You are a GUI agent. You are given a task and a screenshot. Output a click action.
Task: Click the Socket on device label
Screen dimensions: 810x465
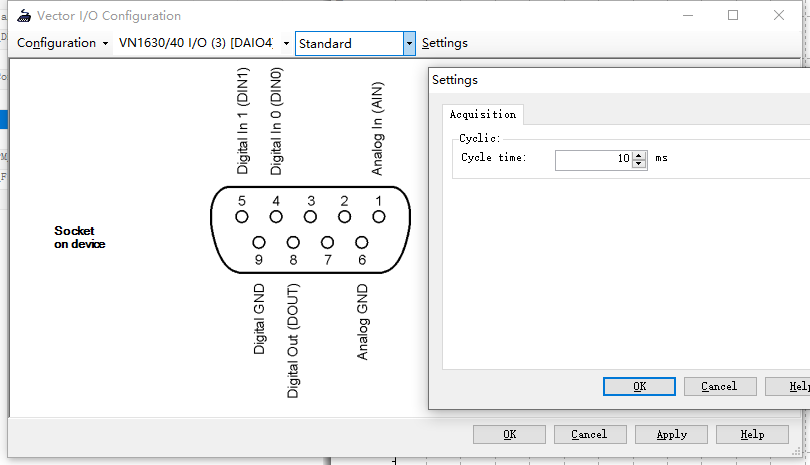(x=80, y=237)
